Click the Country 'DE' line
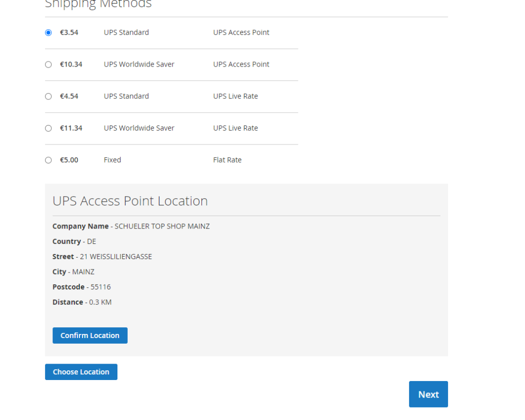This screenshot has height=420, width=525. [74, 241]
